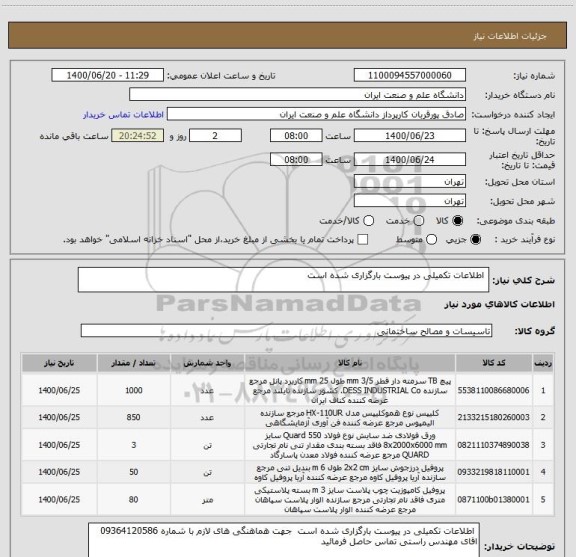Screen dimensions: 576x557
Task: Select the کالا radio button
Action: tap(458, 220)
